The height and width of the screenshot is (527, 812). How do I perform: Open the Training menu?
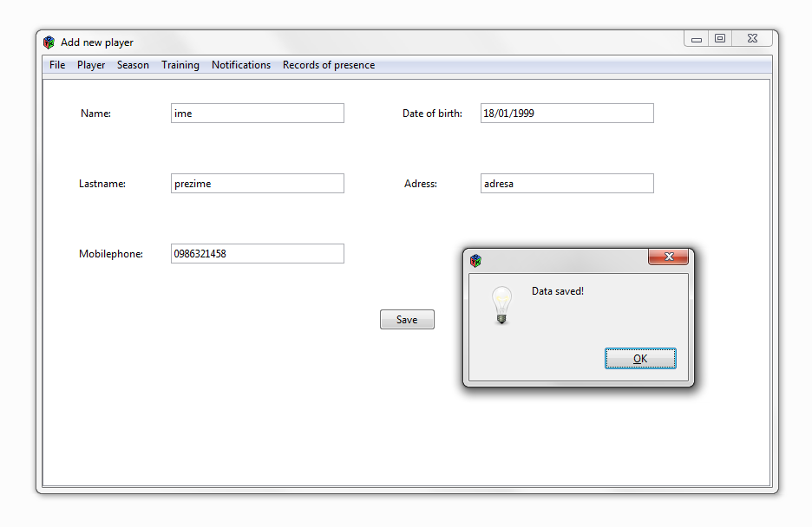[x=180, y=65]
